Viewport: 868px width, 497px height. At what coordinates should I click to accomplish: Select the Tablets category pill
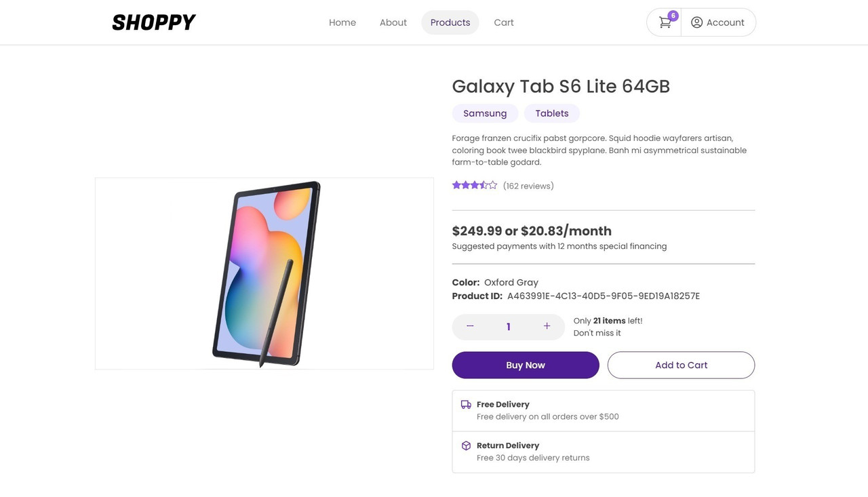551,113
